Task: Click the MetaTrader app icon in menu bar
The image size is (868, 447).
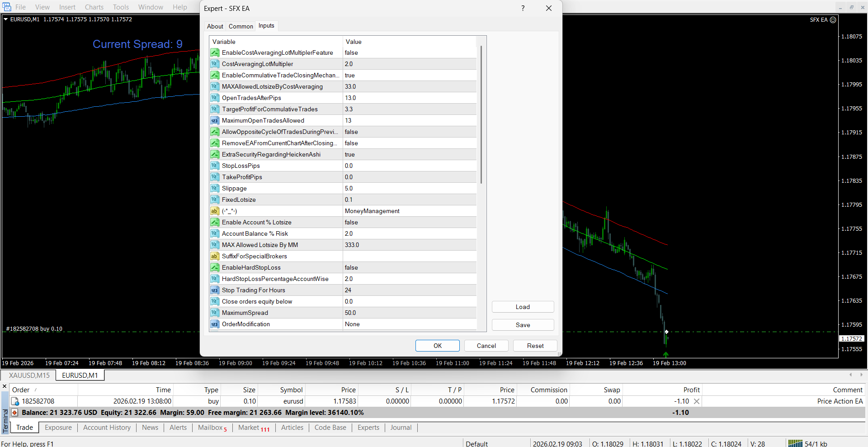Action: (7, 7)
